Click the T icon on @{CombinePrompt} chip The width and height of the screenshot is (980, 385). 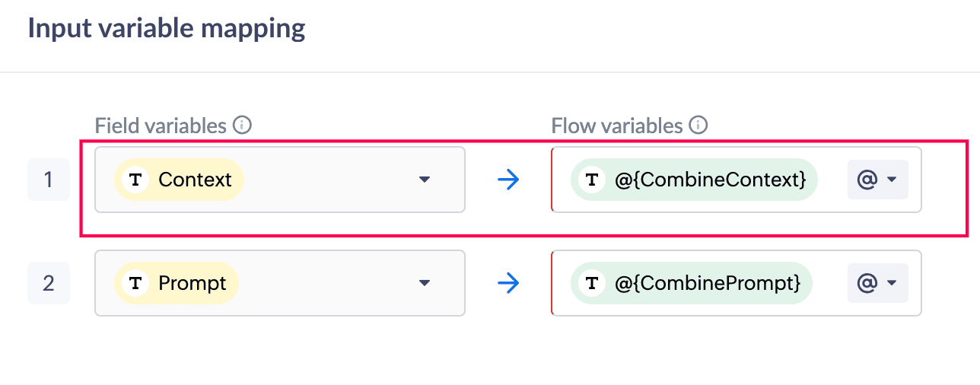[x=592, y=284]
